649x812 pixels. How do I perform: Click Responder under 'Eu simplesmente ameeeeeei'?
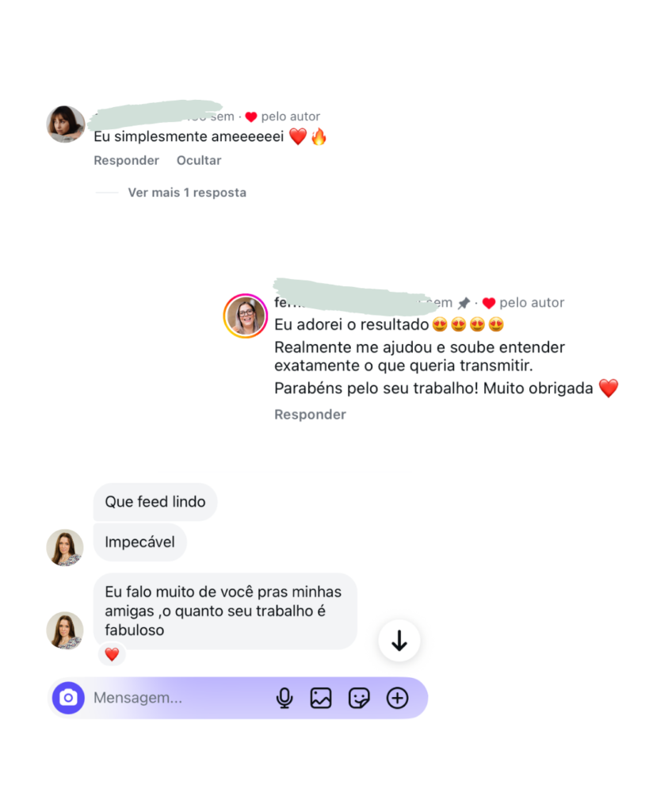tap(126, 160)
